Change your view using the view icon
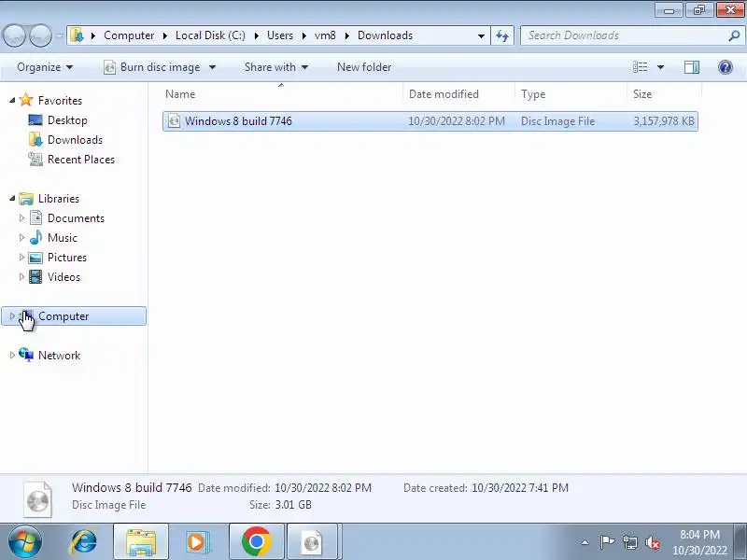 click(640, 67)
